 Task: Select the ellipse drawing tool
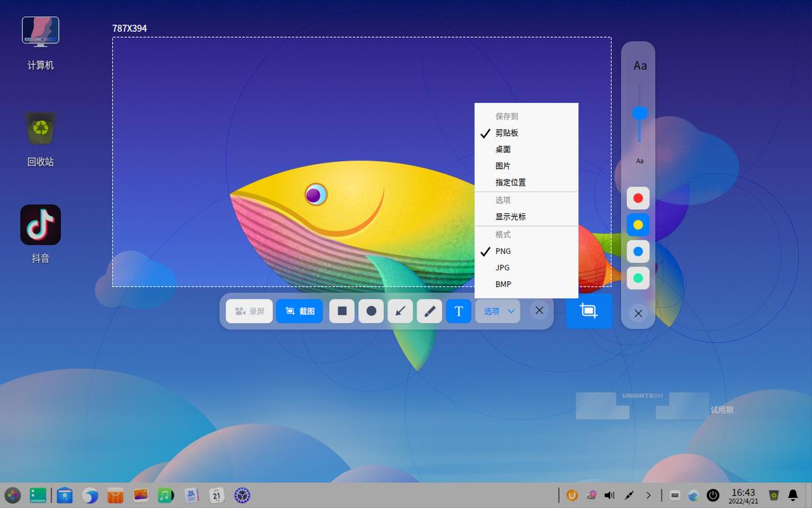tap(371, 311)
